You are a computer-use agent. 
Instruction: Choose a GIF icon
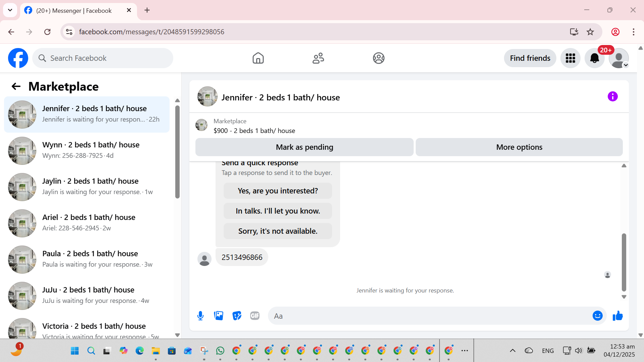coord(255,316)
